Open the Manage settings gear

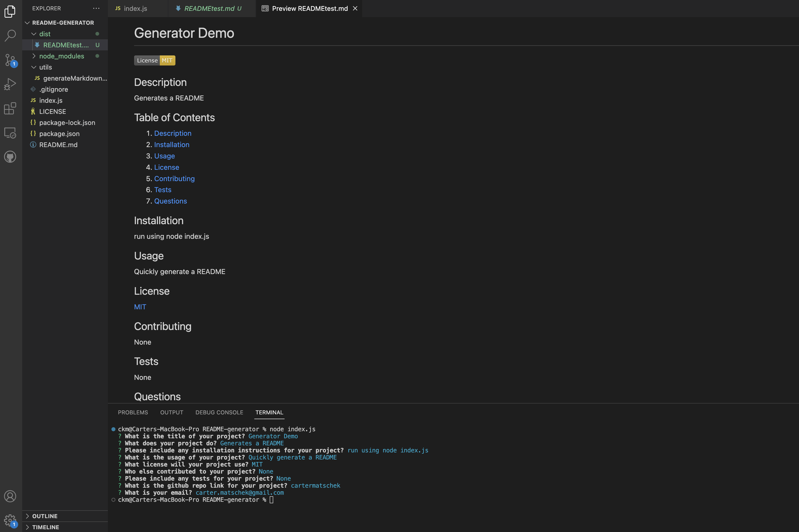pyautogui.click(x=10, y=520)
